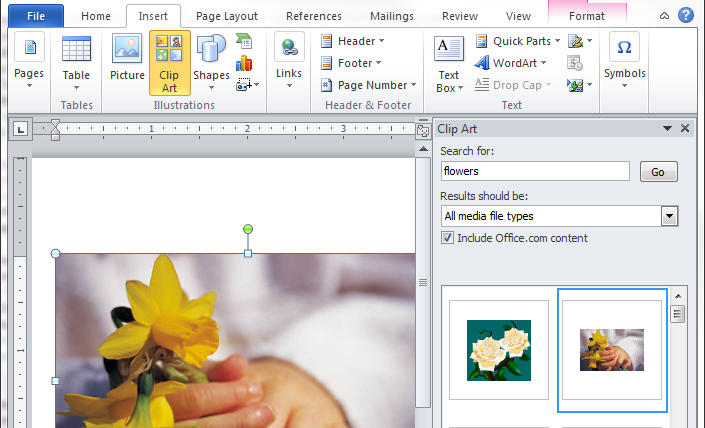Switch to the Mailings tab
This screenshot has width=705, height=428.
tap(392, 16)
